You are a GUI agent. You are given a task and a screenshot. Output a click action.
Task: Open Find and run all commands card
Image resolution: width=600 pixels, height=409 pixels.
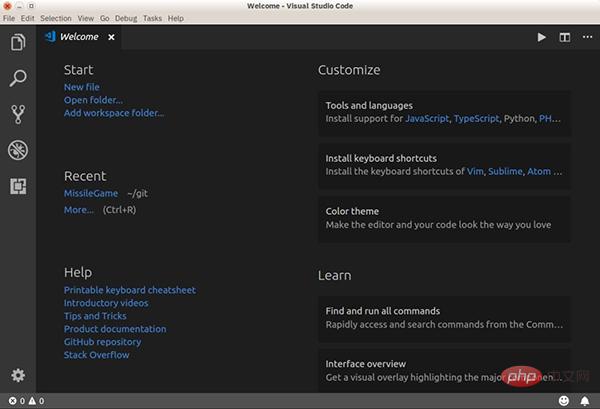[444, 318]
